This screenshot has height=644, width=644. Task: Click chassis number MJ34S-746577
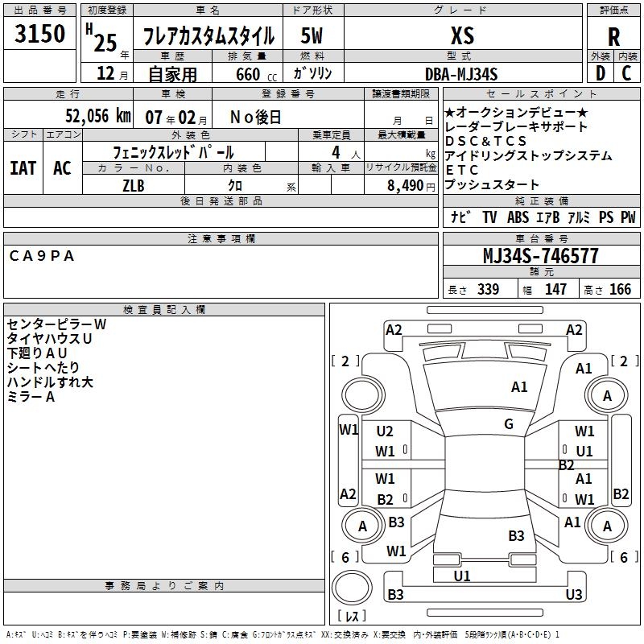coord(540,256)
